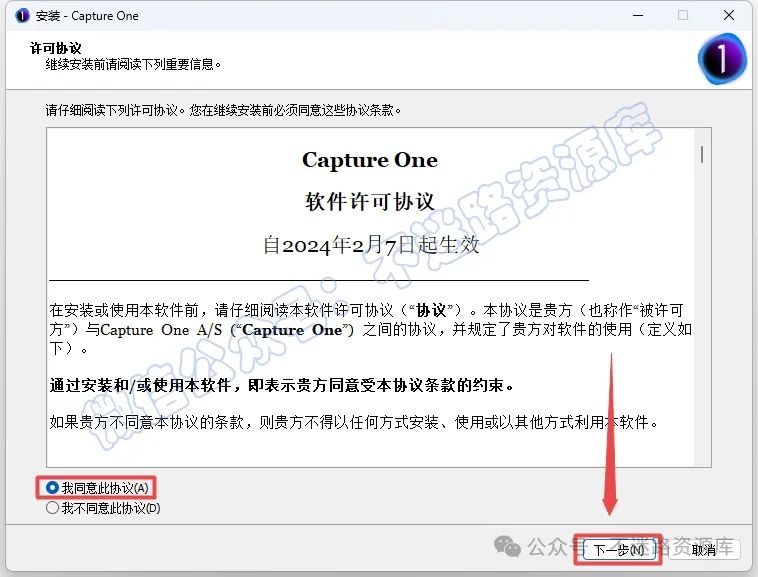This screenshot has height=577, width=758.
Task: Minimize the installer window
Action: pyautogui.click(x=638, y=15)
